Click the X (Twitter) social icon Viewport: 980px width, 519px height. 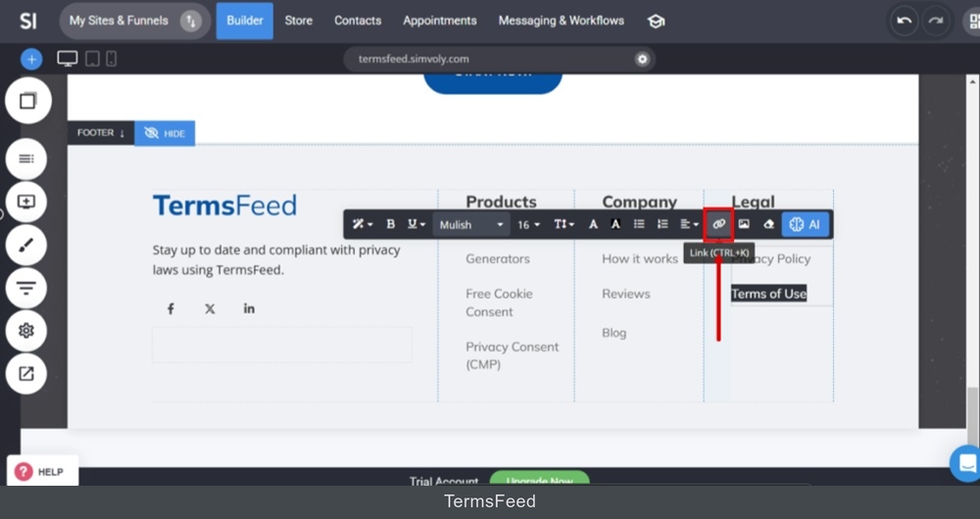[x=210, y=308]
